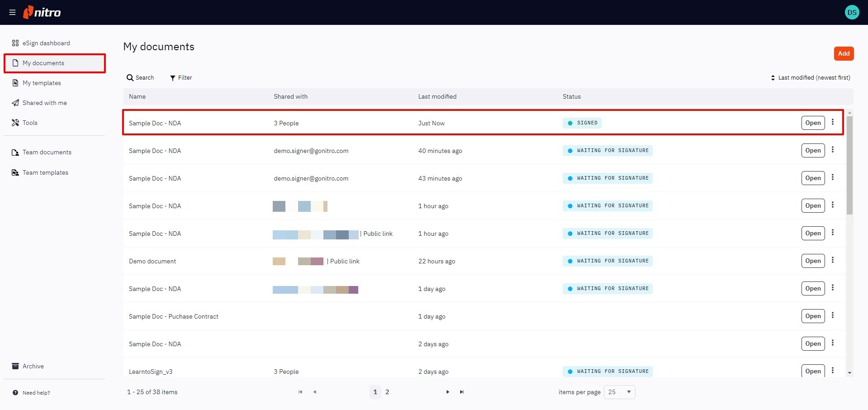Screen dimensions: 868x410
Task: Click the Need help? question icon
Action: click(x=15, y=393)
